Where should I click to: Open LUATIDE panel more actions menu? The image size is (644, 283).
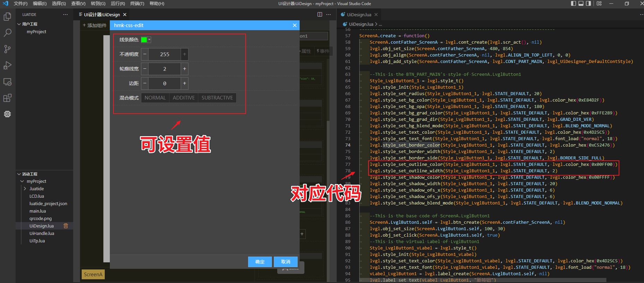(66, 15)
